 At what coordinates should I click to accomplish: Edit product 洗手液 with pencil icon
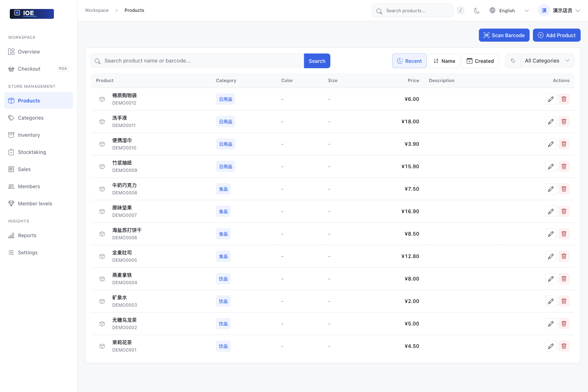pyautogui.click(x=551, y=122)
